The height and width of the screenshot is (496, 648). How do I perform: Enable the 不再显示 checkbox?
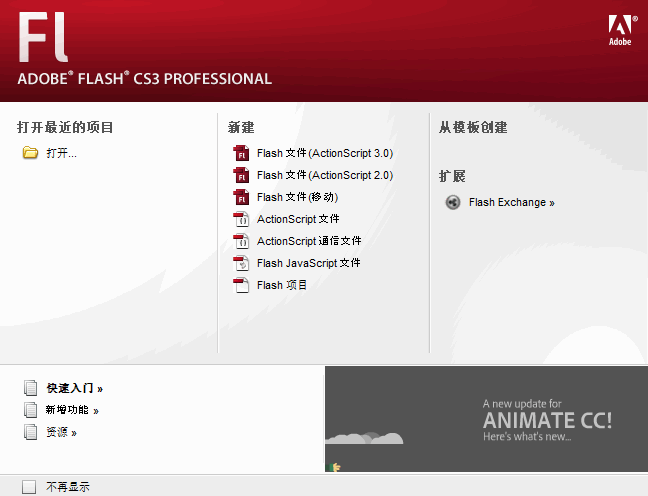(29, 487)
